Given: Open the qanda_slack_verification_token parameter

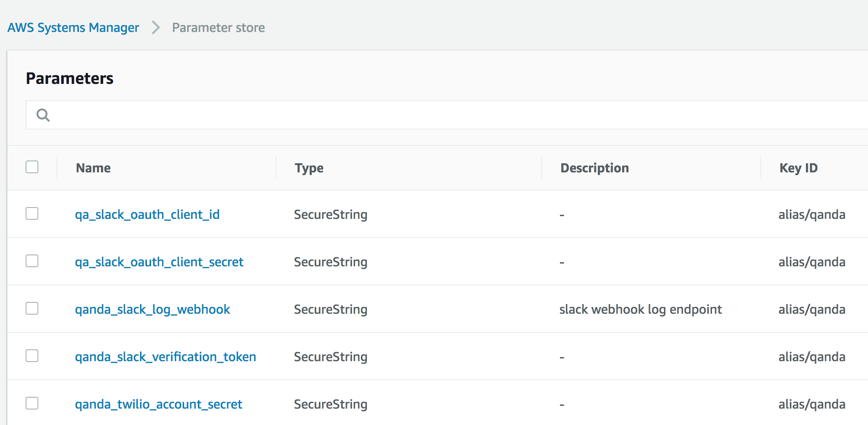Looking at the screenshot, I should 165,357.
